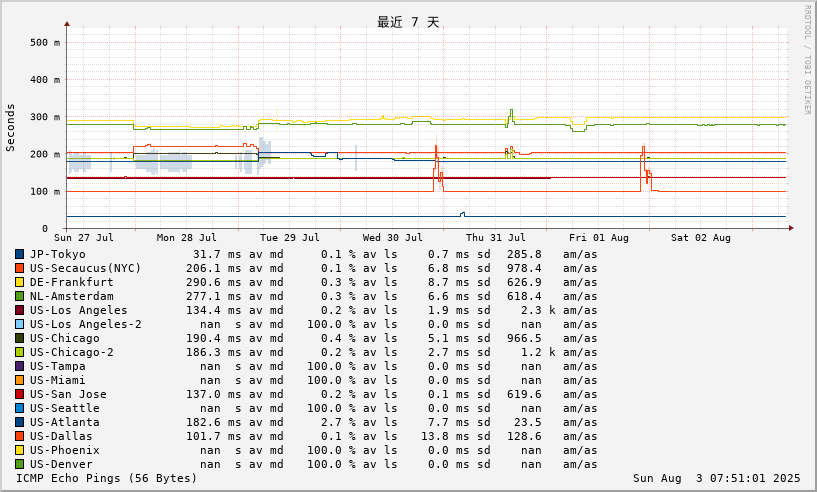This screenshot has width=817, height=492.
Task: Click the US-Los Angeles dark red swatch
Action: (19, 311)
